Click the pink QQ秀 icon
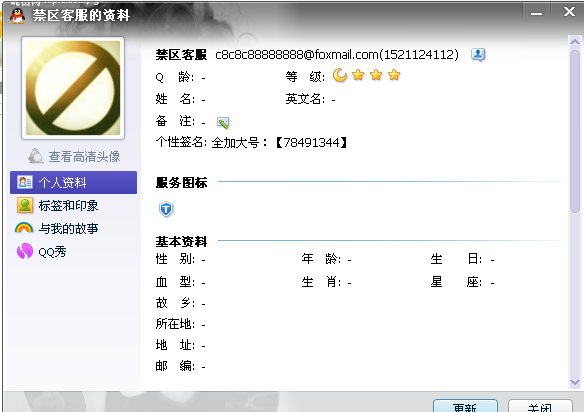Viewport: 584px width, 412px height. point(25,251)
